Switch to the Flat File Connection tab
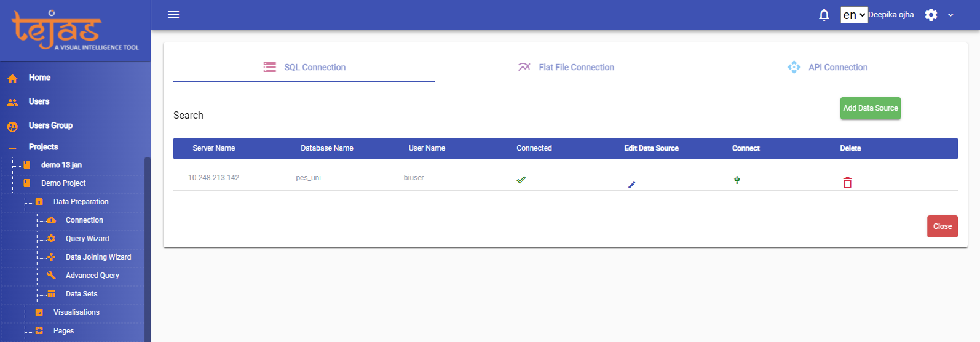This screenshot has width=980, height=342. (566, 67)
